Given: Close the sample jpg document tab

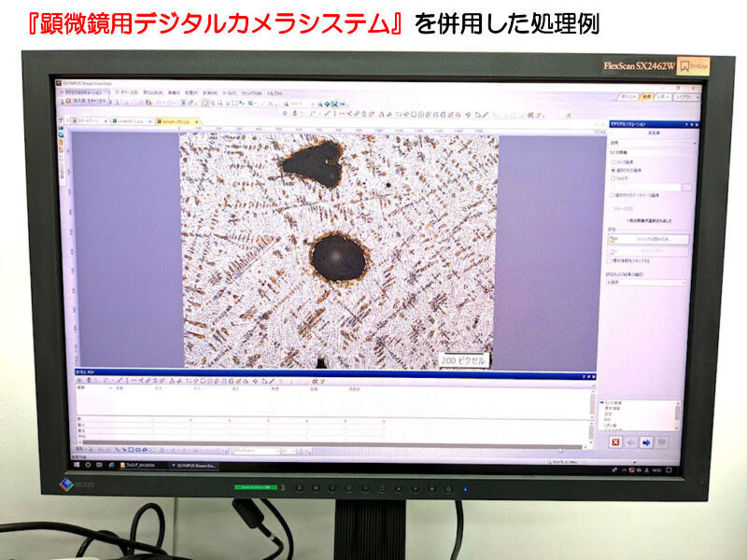Looking at the screenshot, I should [x=196, y=122].
